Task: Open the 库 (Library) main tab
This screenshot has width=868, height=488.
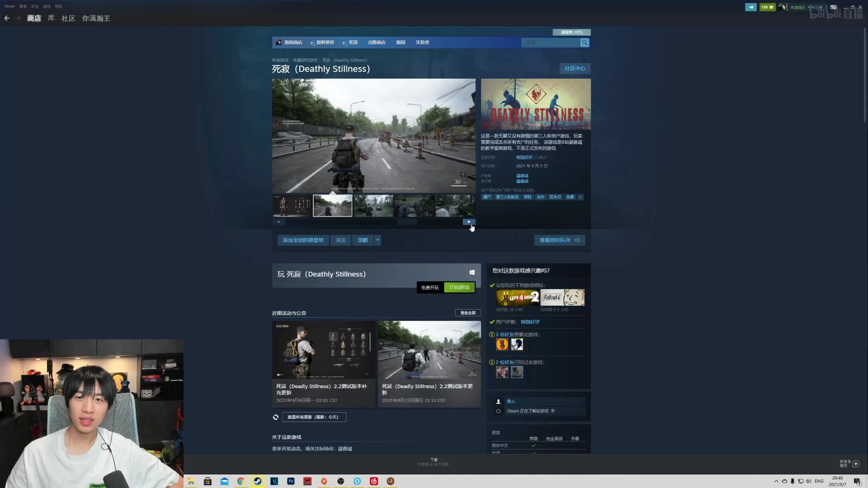Action: coord(51,18)
